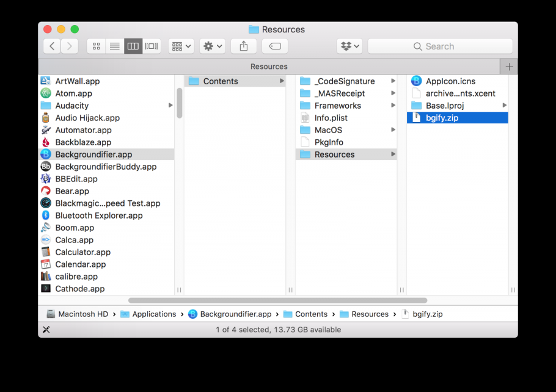Click Macintosh HD in path bar
This screenshot has height=392, width=556.
[78, 314]
